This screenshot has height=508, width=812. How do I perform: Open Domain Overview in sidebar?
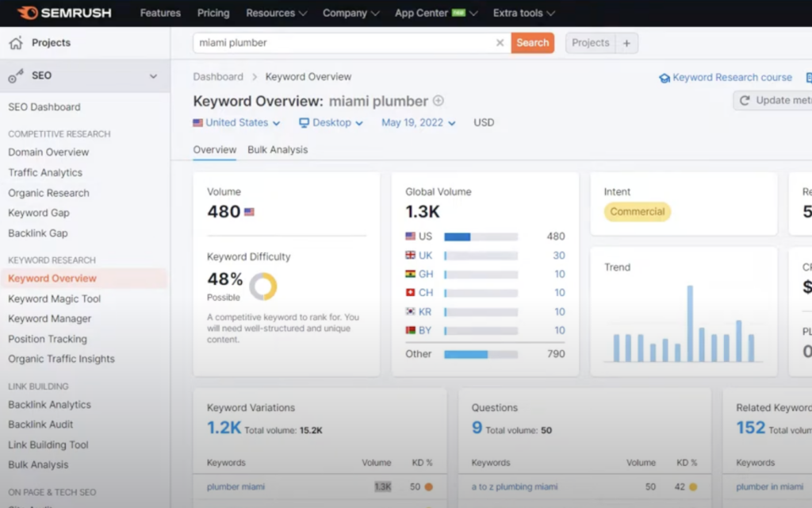pos(48,152)
